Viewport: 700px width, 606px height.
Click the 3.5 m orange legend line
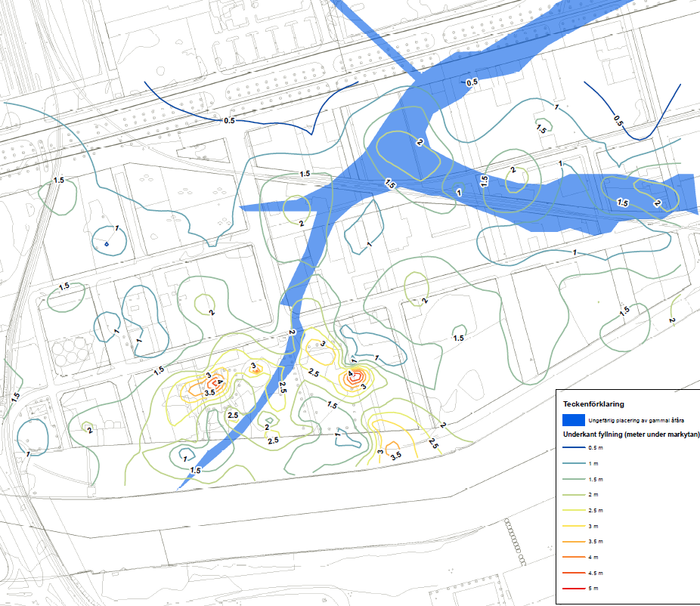pyautogui.click(x=574, y=542)
